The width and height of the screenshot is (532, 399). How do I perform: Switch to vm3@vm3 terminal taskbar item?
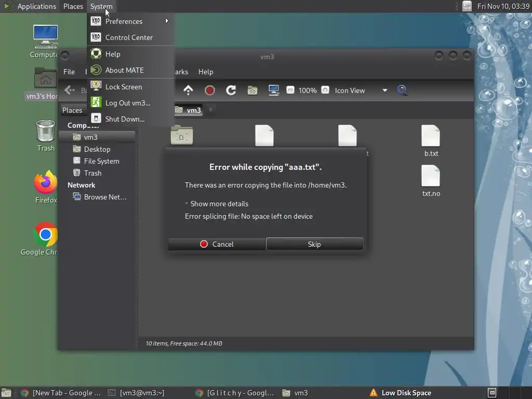point(137,393)
